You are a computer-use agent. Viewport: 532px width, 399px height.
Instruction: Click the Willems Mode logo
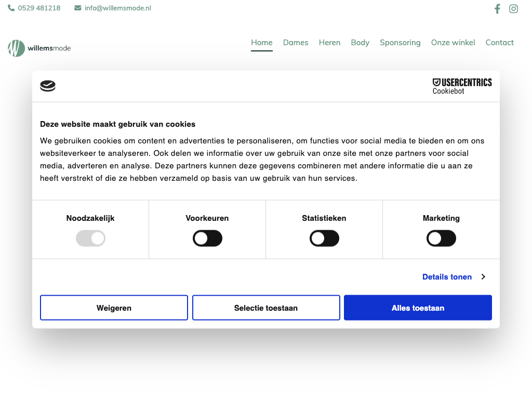39,48
